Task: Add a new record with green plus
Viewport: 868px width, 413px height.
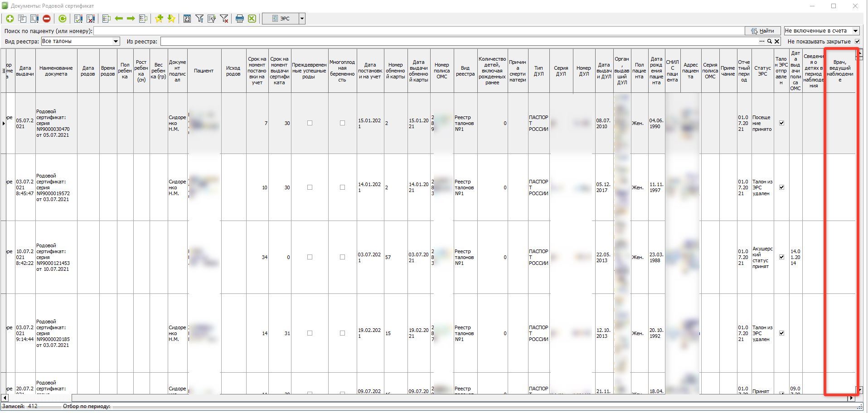Action: [10, 19]
